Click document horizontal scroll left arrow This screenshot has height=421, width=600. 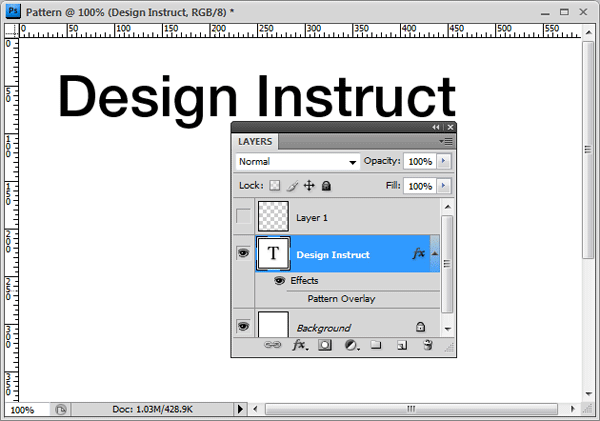(x=256, y=409)
